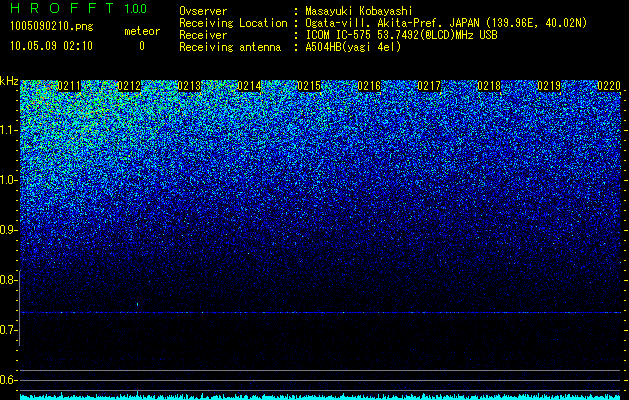Click the 0216 time marker
629x400 pixels.
(x=369, y=86)
